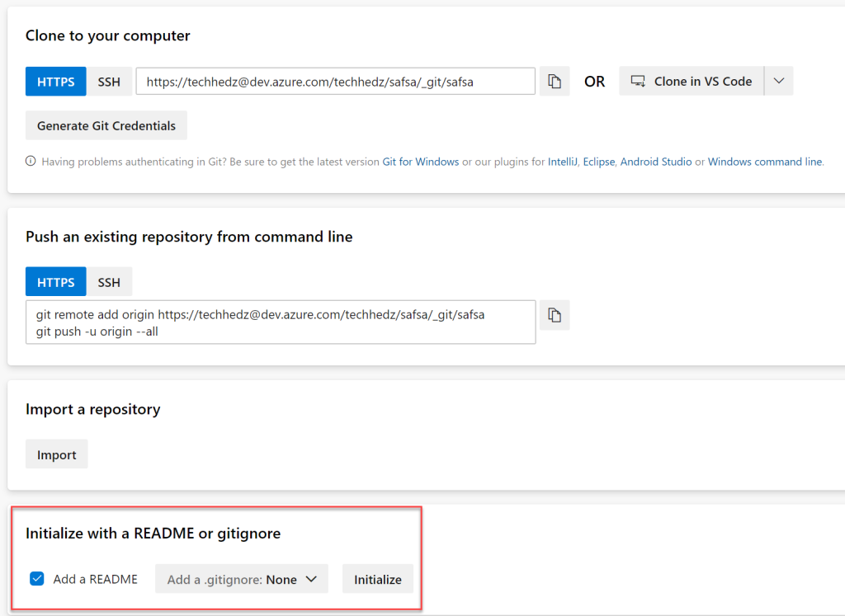Click Initialize to create the repository

pyautogui.click(x=377, y=579)
